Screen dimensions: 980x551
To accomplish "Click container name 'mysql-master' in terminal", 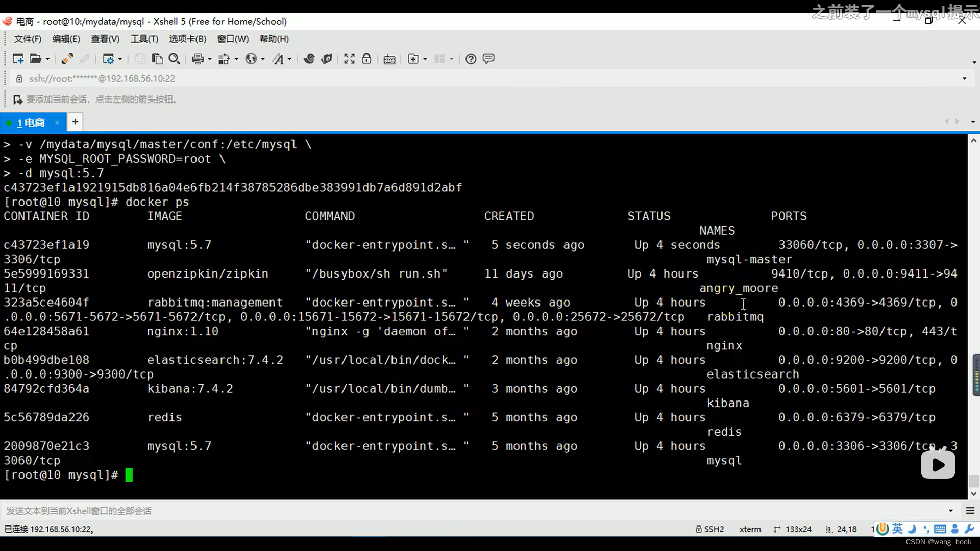I will (749, 260).
